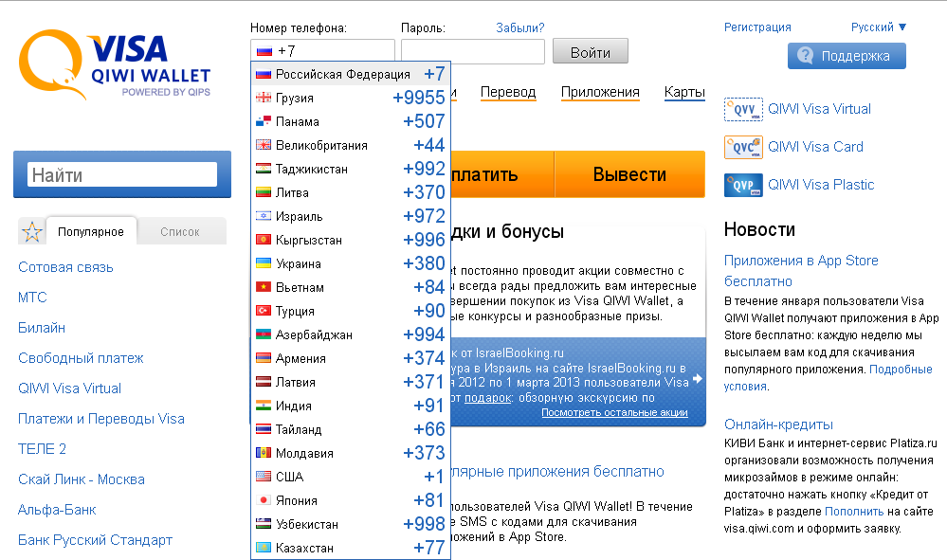Viewport: 947px width, 560px height.
Task: Open the Приложения menu item
Action: (x=600, y=92)
